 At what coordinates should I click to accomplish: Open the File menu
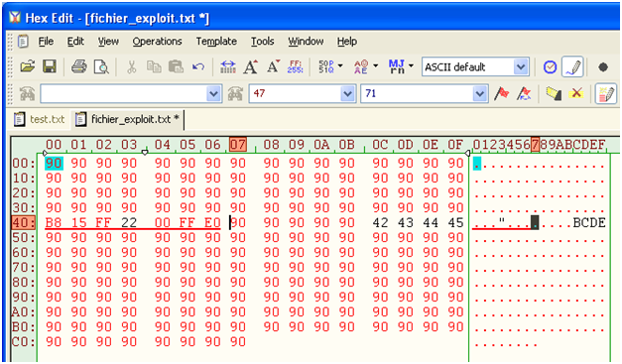[x=46, y=42]
